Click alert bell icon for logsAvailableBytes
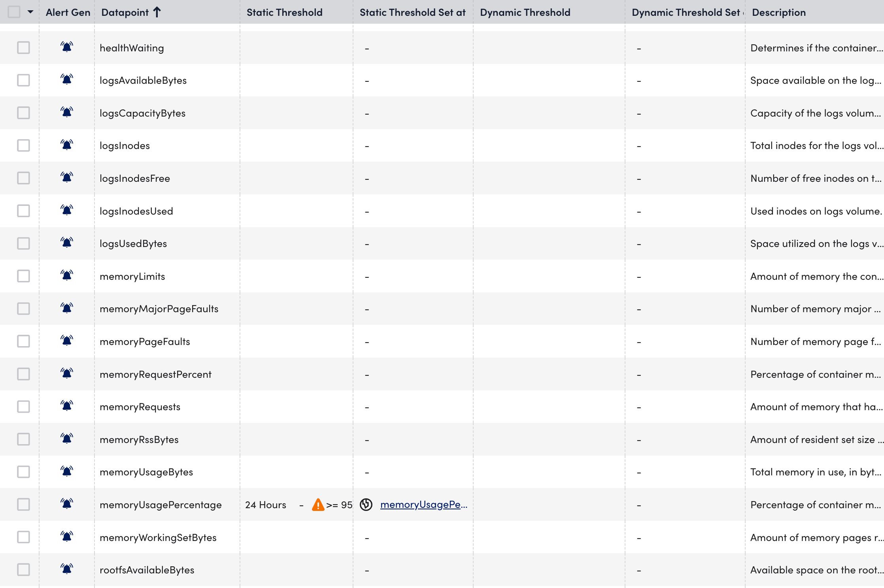This screenshot has width=884, height=588. tap(67, 79)
